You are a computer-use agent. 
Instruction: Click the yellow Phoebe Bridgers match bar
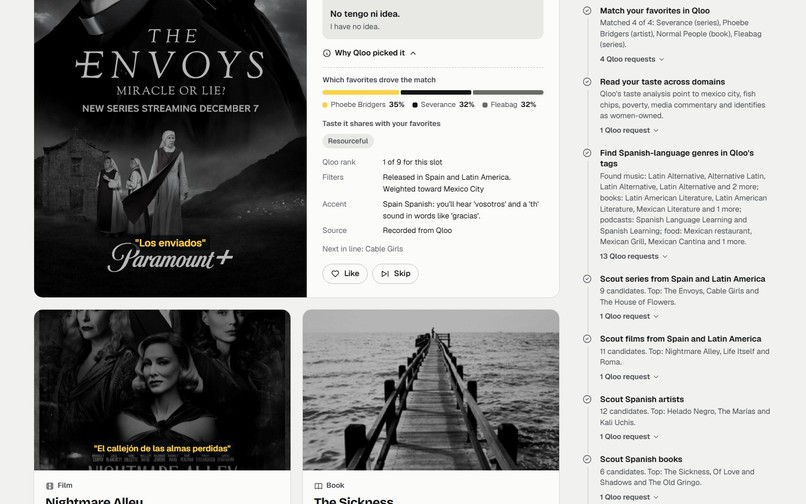coord(360,93)
